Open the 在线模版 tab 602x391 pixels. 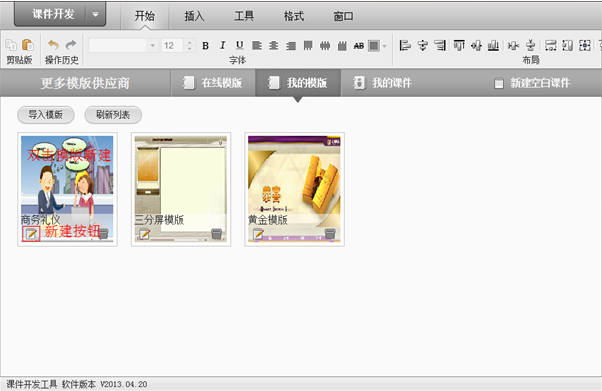[x=213, y=83]
